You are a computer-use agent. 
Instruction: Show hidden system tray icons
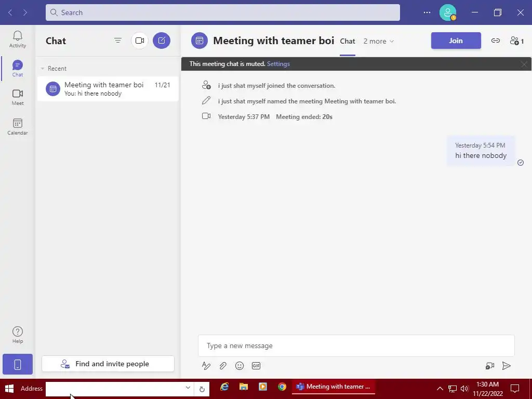pyautogui.click(x=440, y=389)
